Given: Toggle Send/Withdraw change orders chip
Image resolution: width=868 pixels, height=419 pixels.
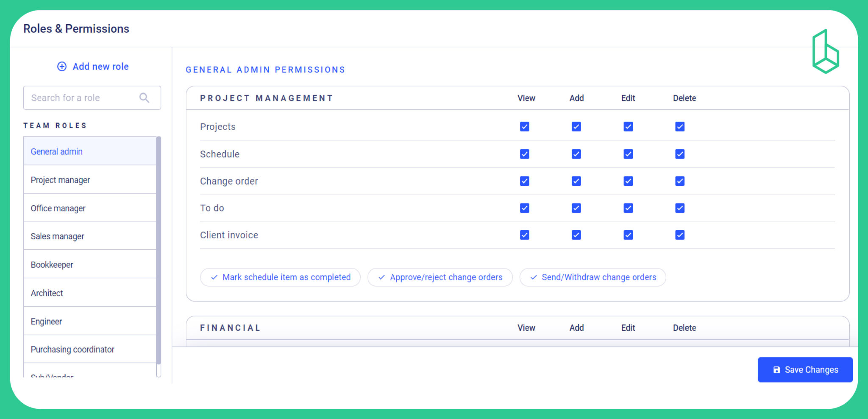Looking at the screenshot, I should pos(593,277).
